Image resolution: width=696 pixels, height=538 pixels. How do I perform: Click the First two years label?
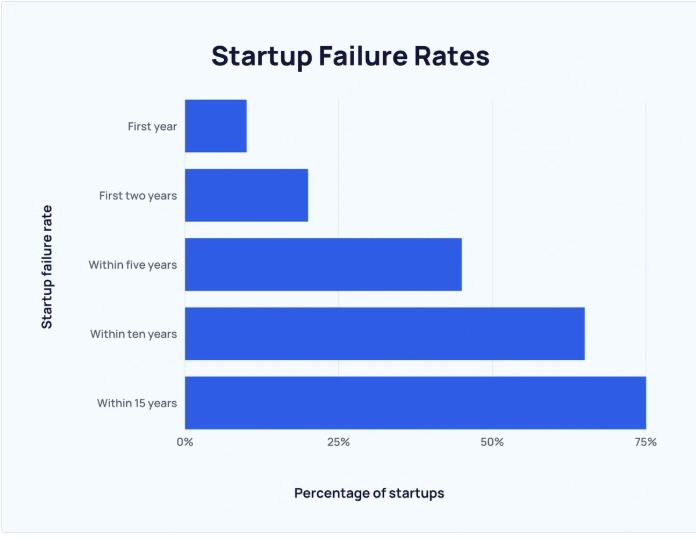coord(138,195)
